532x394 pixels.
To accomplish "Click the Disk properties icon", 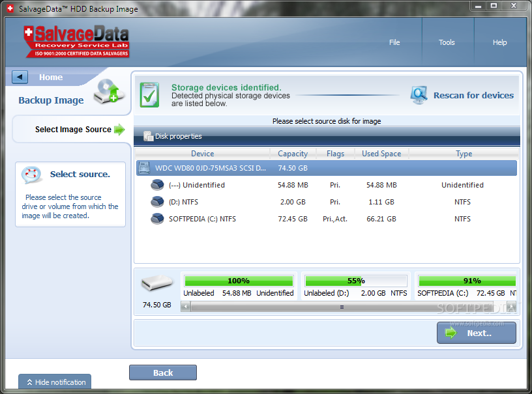I will click(148, 136).
